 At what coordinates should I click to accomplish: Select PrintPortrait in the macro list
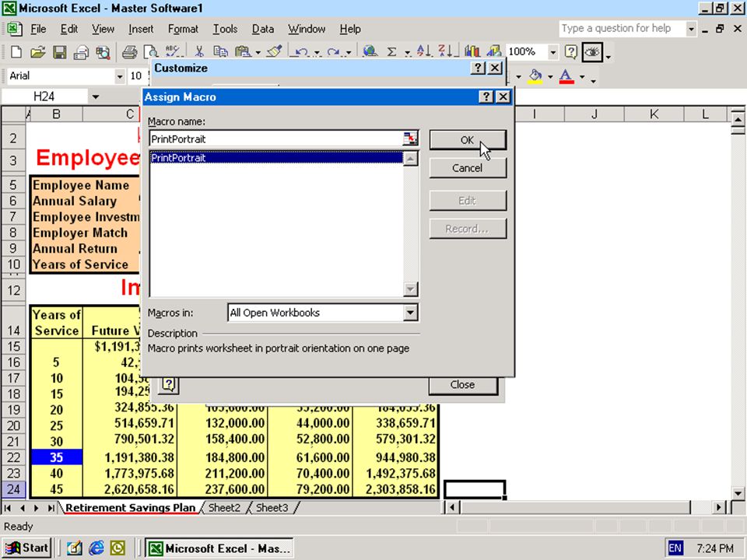[276, 158]
